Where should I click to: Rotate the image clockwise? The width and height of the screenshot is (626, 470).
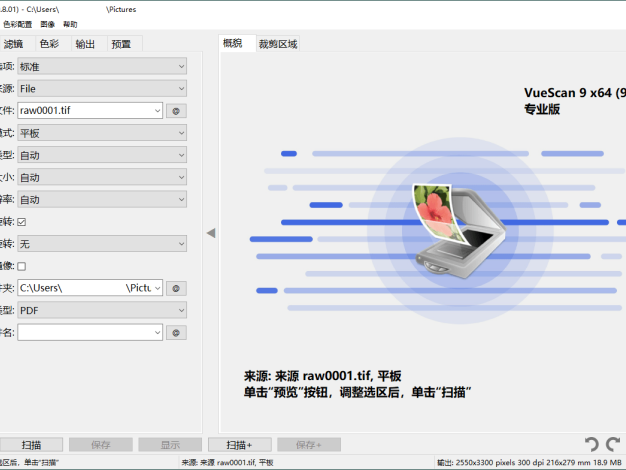click(613, 444)
